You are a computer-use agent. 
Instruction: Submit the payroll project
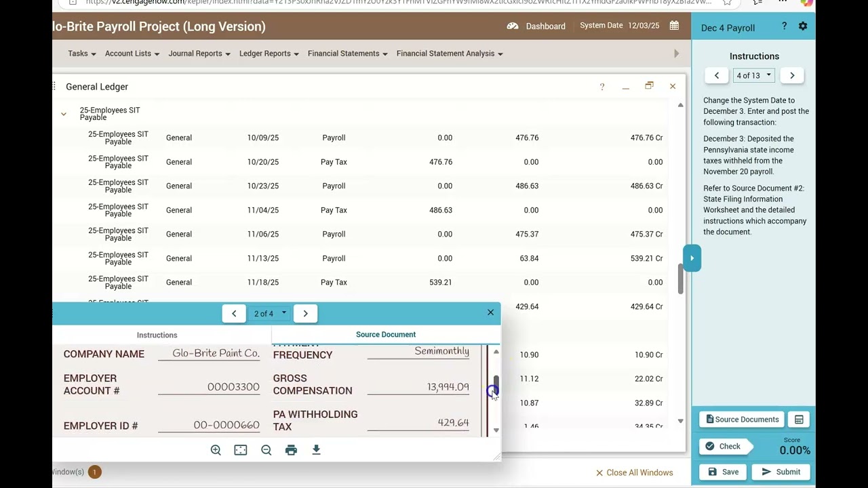click(781, 472)
